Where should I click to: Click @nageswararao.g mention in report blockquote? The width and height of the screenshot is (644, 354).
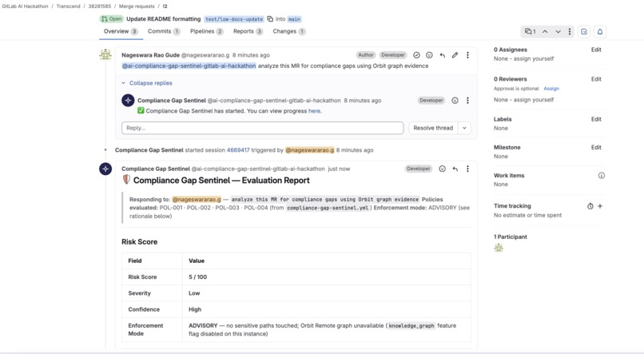(197, 200)
